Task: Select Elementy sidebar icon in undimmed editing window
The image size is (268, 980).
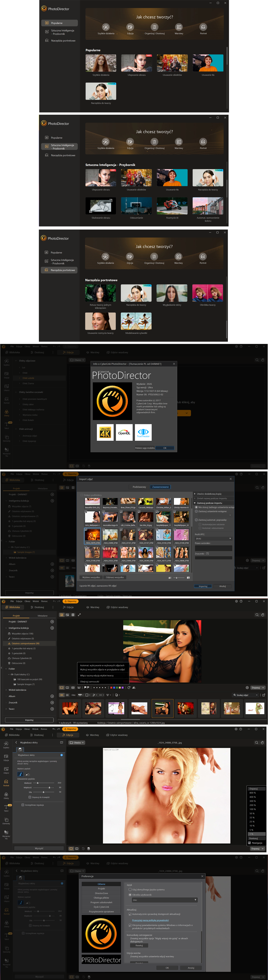Action: coord(6,821)
